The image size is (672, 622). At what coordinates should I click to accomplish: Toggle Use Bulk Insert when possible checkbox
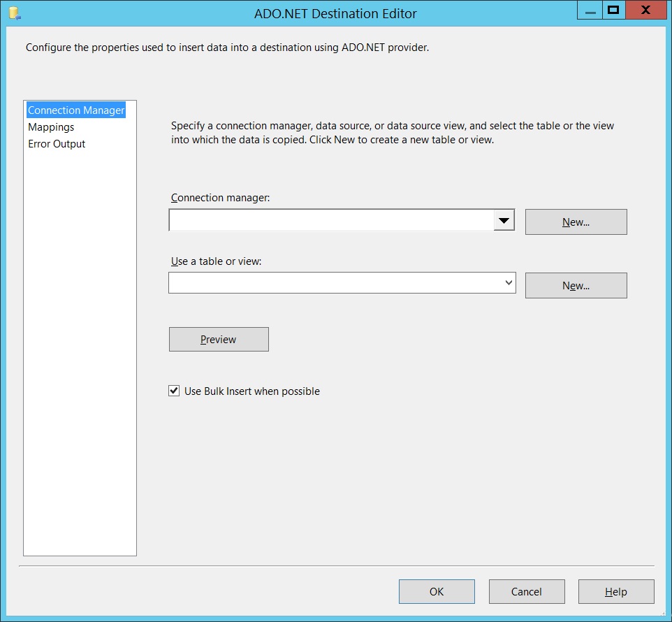click(x=174, y=391)
